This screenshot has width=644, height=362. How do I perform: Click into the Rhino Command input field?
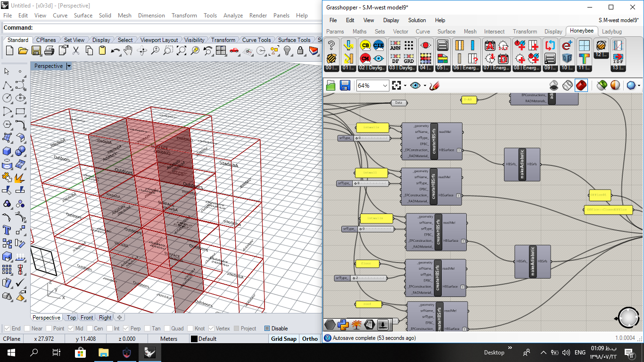click(x=177, y=28)
